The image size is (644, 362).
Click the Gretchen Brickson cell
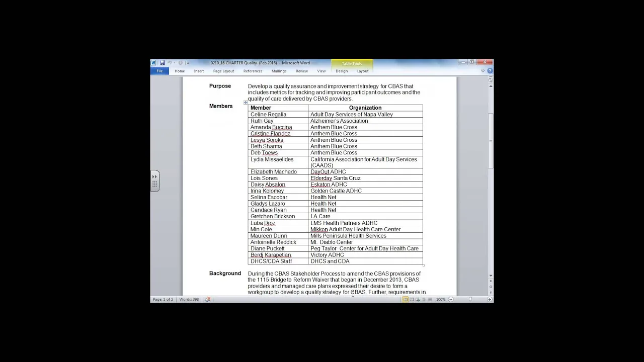pos(278,216)
